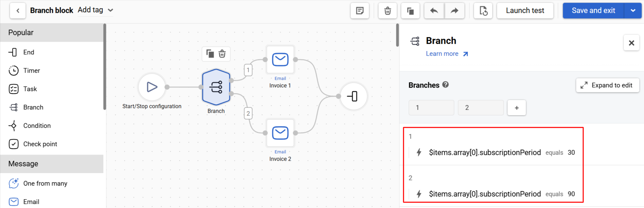Screen dimensions: 644x208
Task: Click the Branches help question icon
Action: (x=445, y=85)
